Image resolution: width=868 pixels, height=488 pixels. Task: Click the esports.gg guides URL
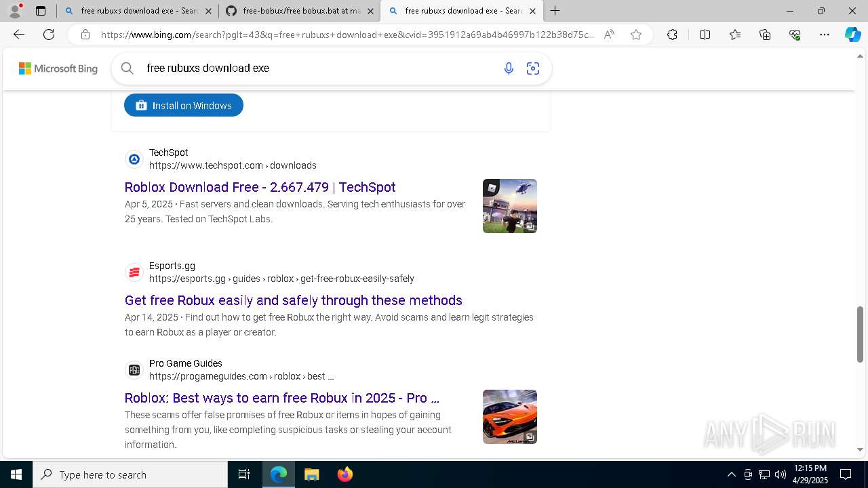(281, 279)
